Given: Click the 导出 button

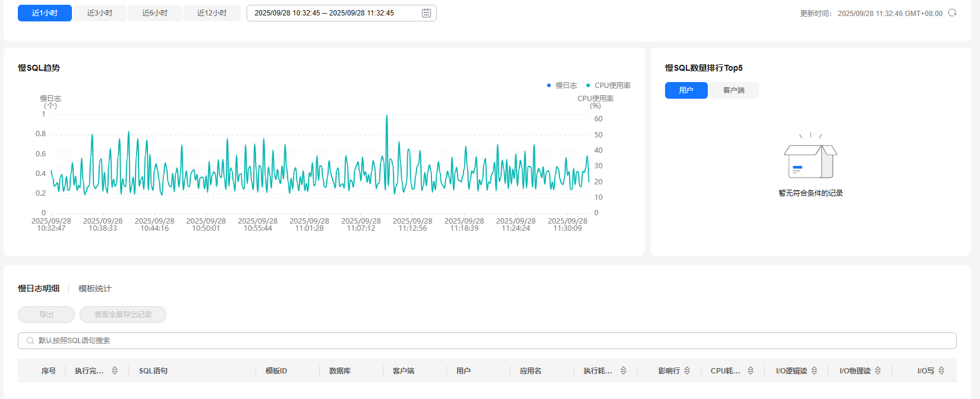Looking at the screenshot, I should (x=46, y=315).
